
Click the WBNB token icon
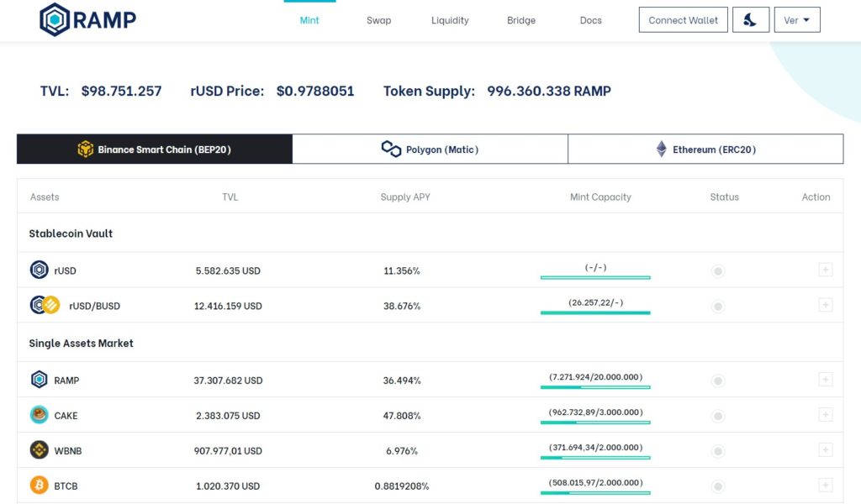(x=39, y=449)
